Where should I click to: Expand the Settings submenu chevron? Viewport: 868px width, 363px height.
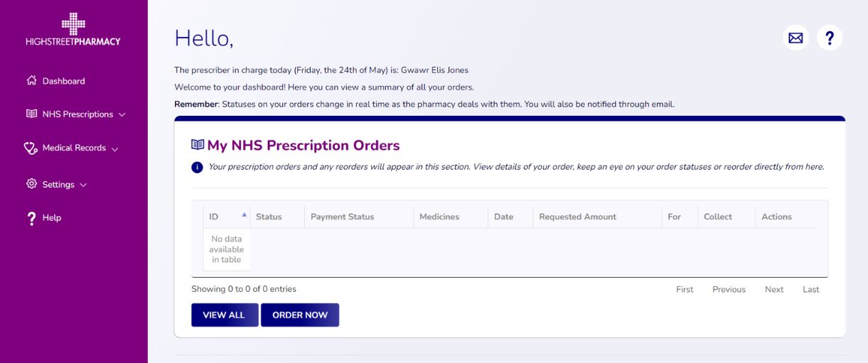83,185
